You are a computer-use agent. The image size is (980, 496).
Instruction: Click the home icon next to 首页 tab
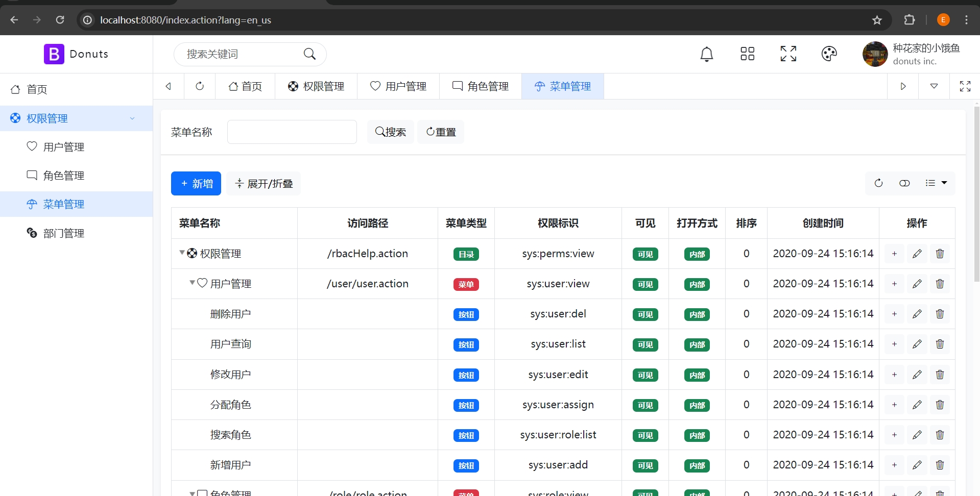pyautogui.click(x=232, y=86)
